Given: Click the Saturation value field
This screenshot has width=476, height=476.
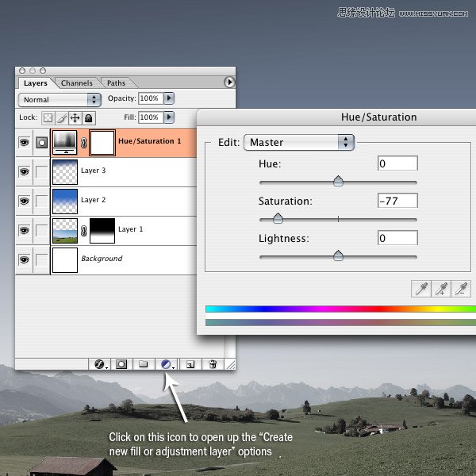Looking at the screenshot, I should [397, 201].
